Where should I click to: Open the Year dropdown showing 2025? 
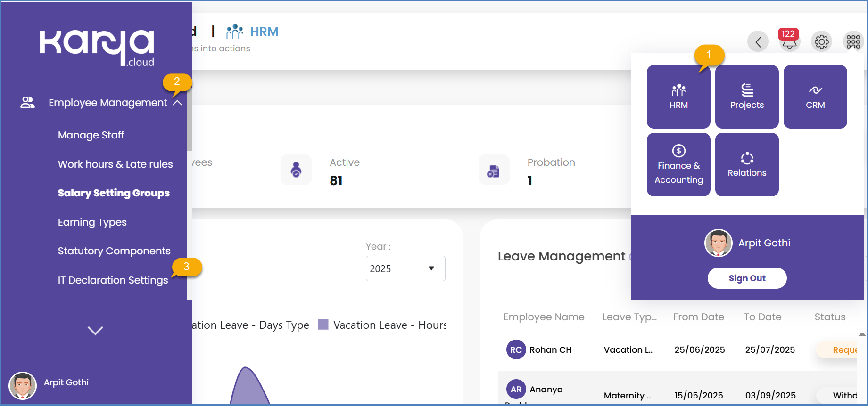coord(405,268)
